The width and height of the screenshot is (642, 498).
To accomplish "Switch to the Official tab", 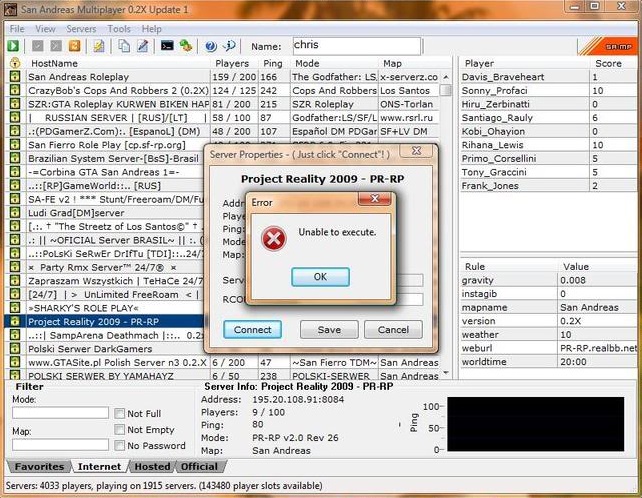I will point(199,466).
